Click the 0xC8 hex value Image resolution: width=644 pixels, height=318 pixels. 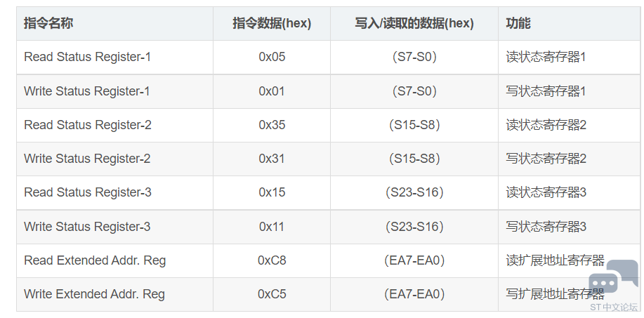pos(272,260)
